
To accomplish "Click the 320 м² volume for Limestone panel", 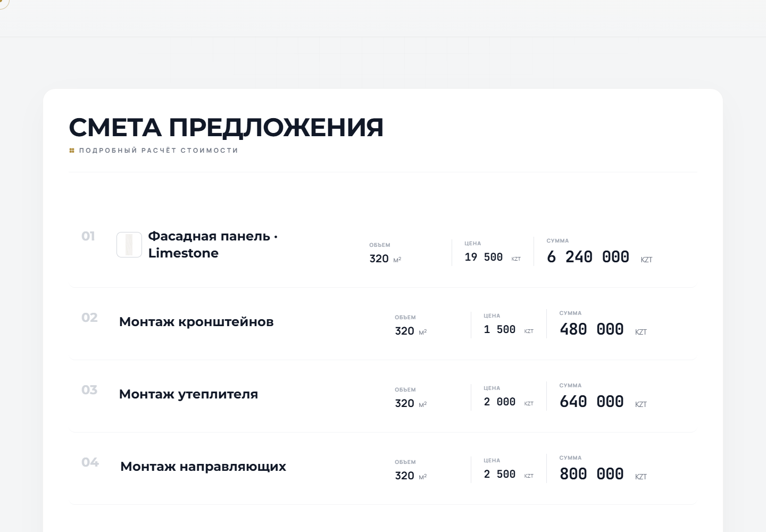I will pos(385,259).
